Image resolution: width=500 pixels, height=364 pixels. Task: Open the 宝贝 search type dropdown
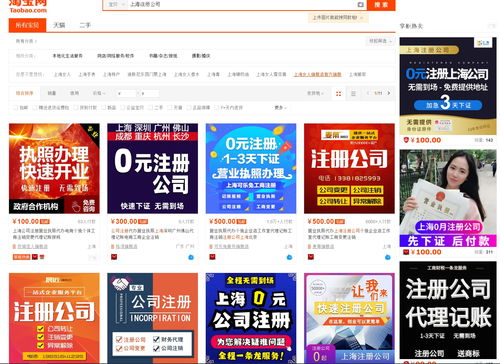116,5
